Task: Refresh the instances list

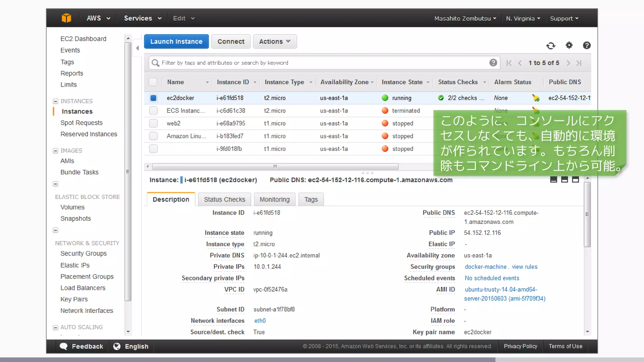Action: [551, 46]
